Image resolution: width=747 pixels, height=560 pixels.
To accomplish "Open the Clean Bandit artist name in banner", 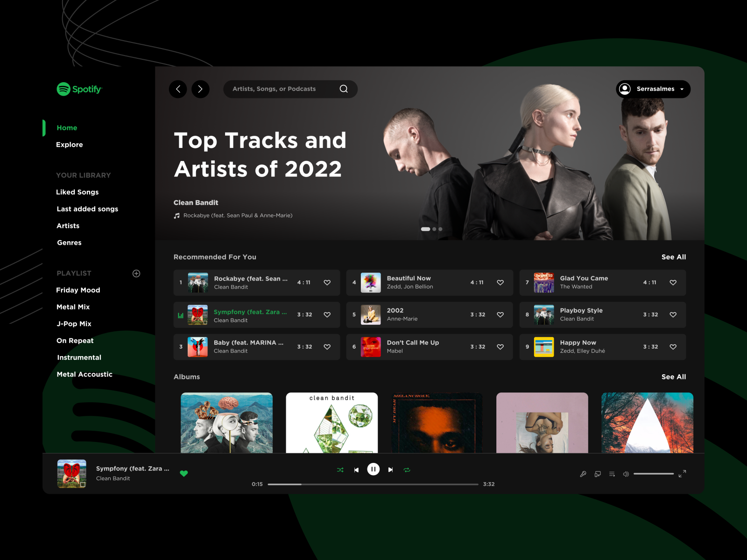I will tap(196, 203).
